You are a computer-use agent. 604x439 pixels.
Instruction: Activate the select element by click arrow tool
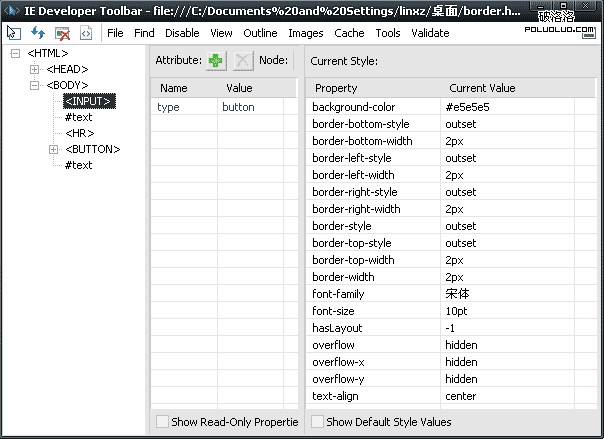point(14,33)
